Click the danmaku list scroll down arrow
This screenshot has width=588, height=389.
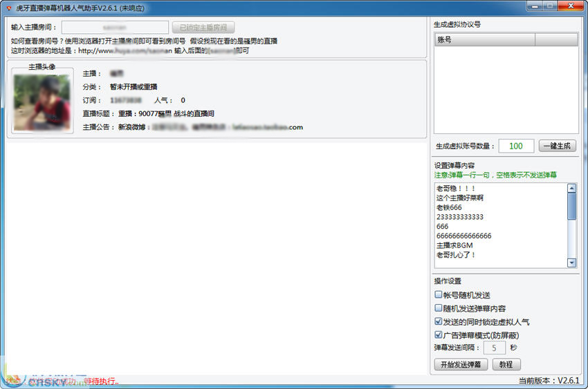pos(571,263)
